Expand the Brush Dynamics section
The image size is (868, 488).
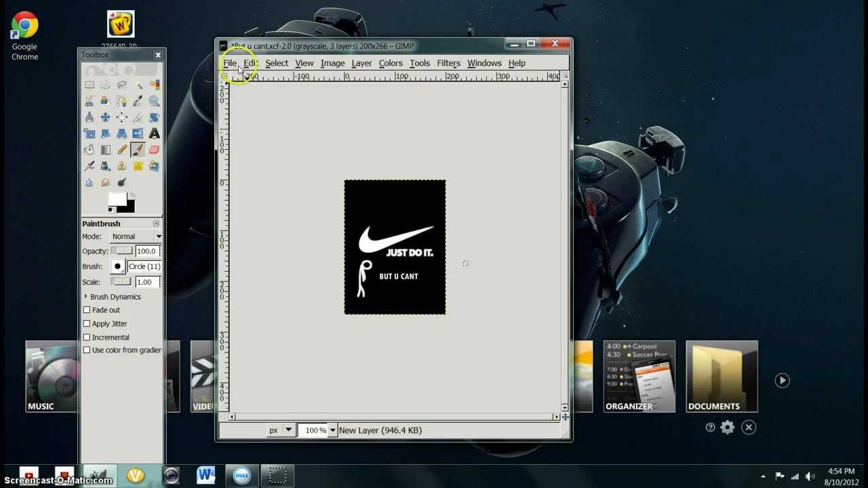point(86,297)
